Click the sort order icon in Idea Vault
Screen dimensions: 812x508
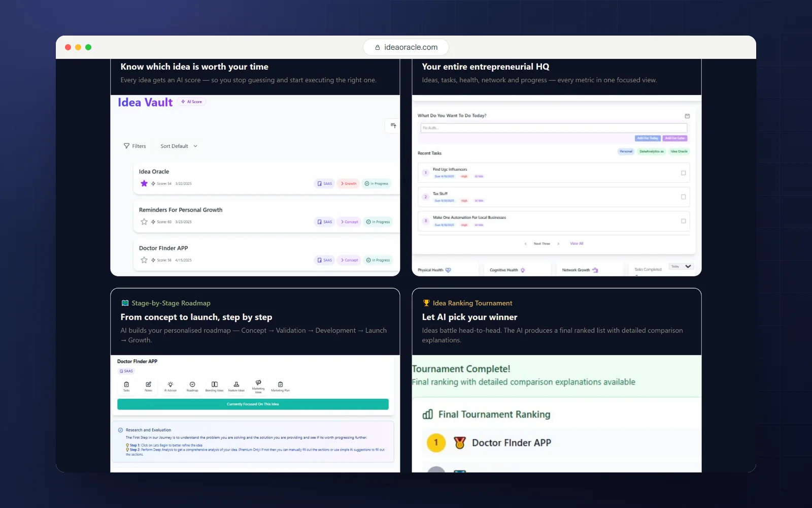point(393,125)
